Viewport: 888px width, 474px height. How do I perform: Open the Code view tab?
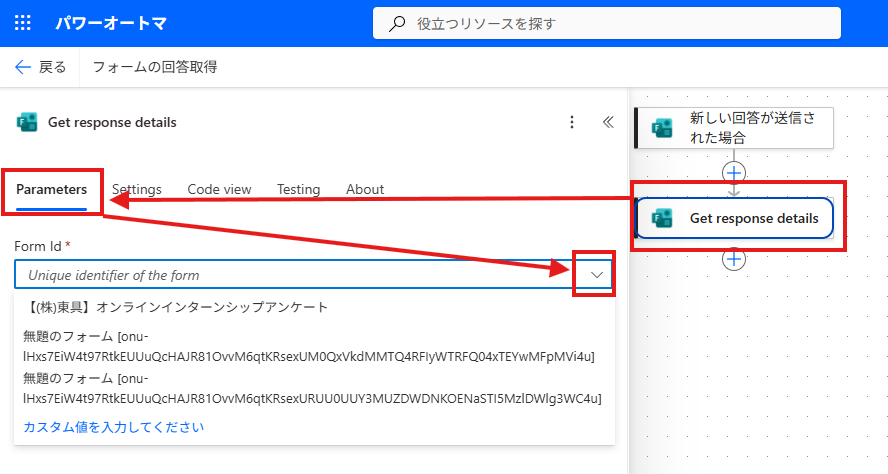(219, 190)
